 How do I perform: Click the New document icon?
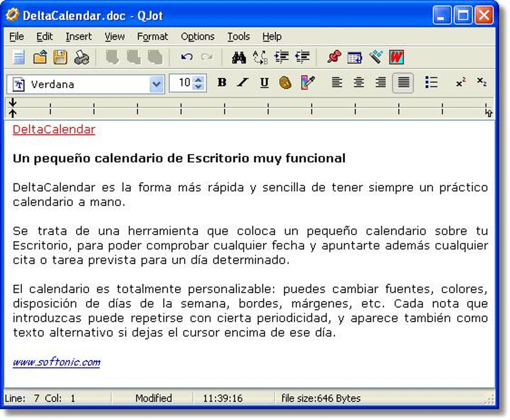point(19,57)
